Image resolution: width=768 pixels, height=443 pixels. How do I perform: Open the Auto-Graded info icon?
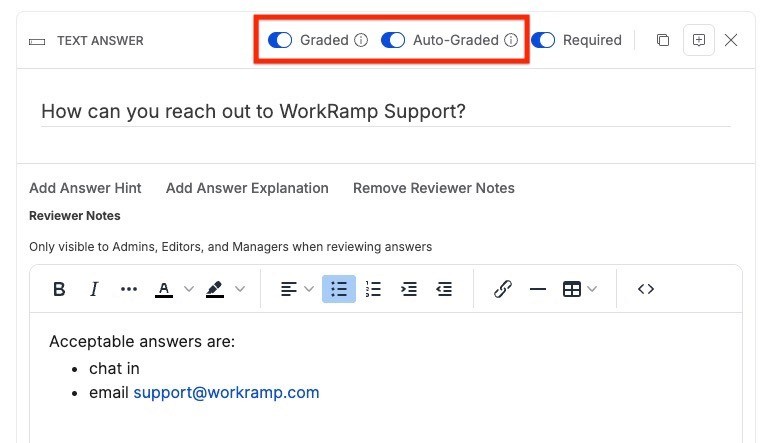click(511, 40)
